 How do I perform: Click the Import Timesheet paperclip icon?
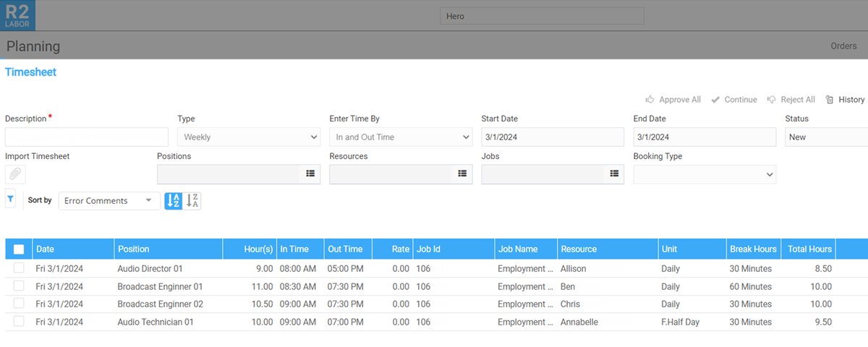15,174
